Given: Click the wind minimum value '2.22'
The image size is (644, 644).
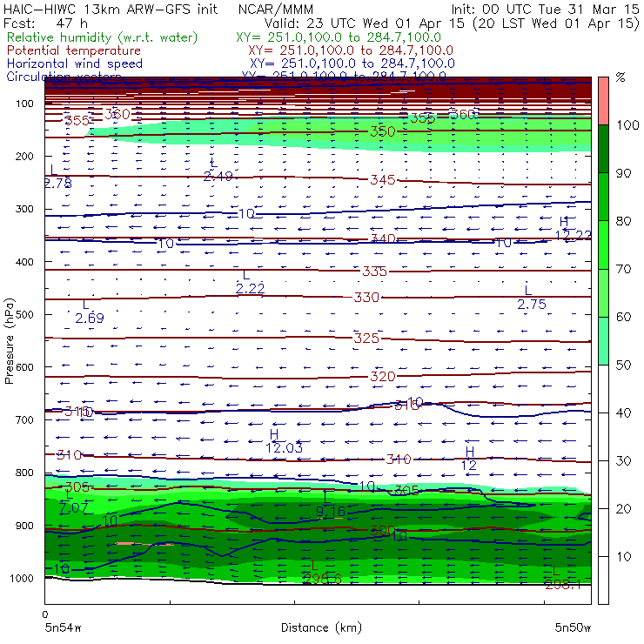Looking at the screenshot, I should 250,289.
